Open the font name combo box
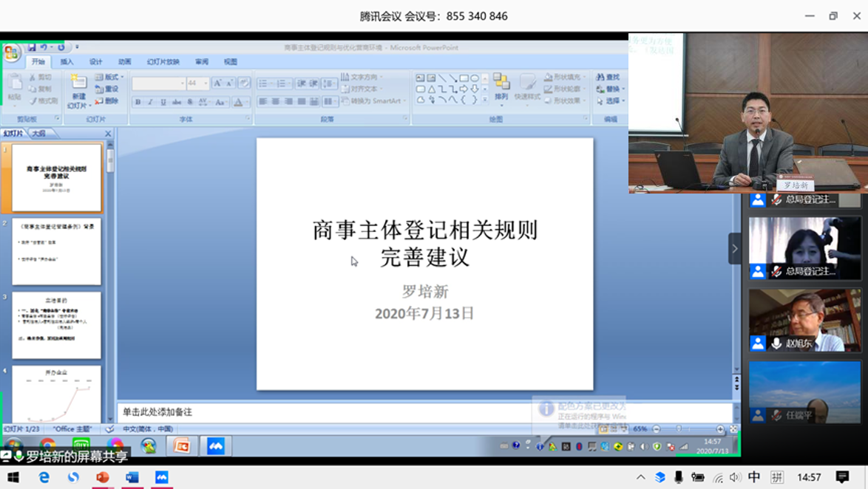868x489 pixels. 159,83
